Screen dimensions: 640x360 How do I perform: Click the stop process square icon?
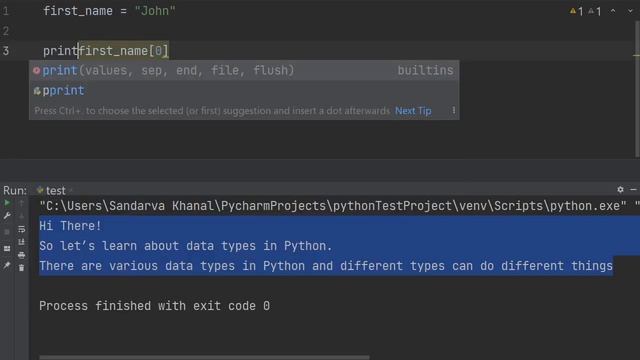[x=7, y=232]
